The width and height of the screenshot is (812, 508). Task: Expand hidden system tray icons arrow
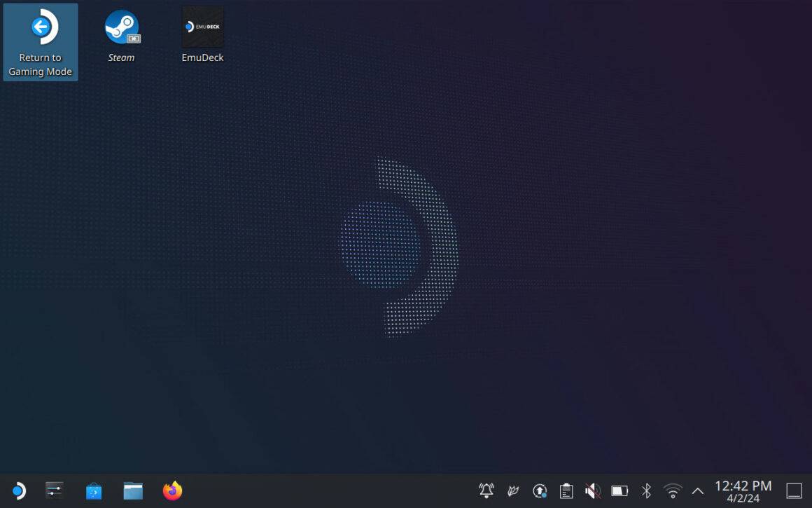click(698, 491)
